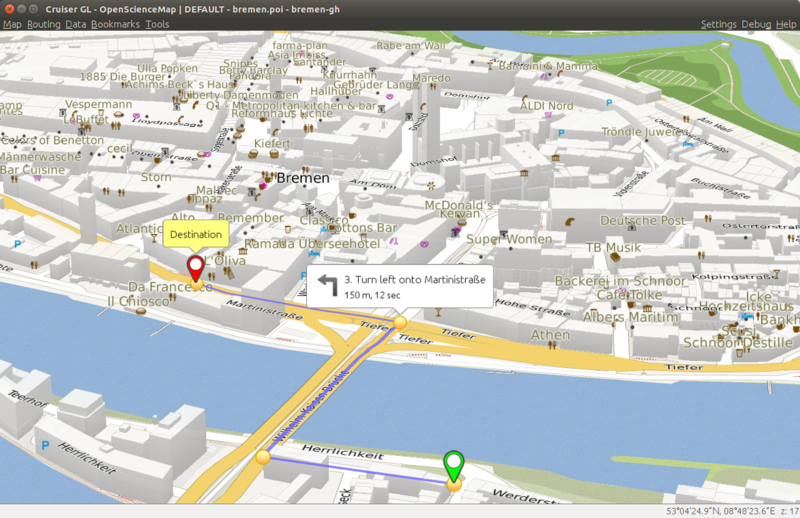Viewport: 800px width, 518px height.
Task: Click the route waypoint near Herrlichkeit bridge
Action: [x=263, y=457]
